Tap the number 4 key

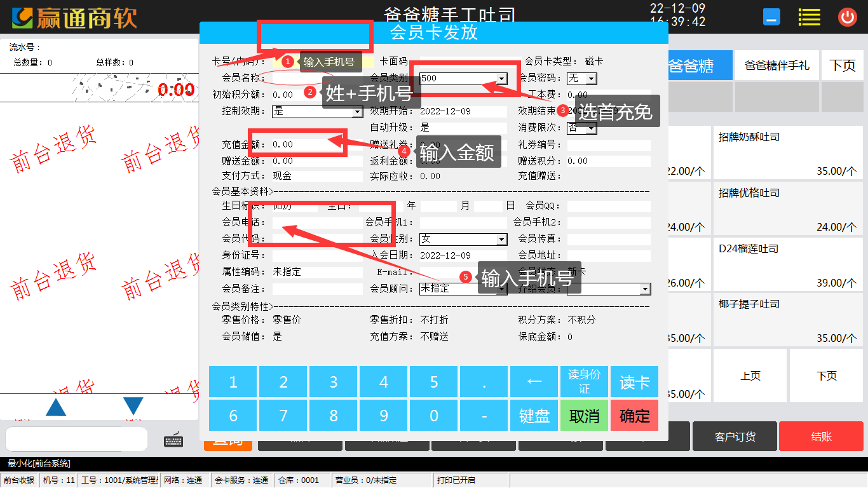point(384,382)
